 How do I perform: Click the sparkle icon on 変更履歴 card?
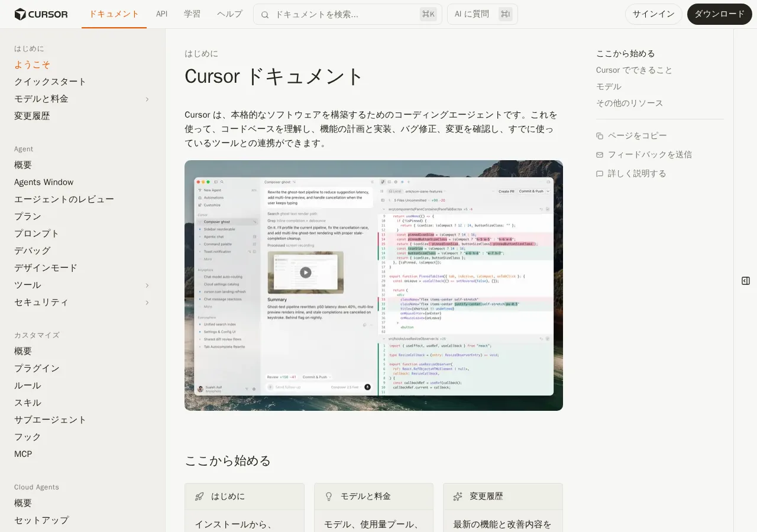(x=457, y=497)
